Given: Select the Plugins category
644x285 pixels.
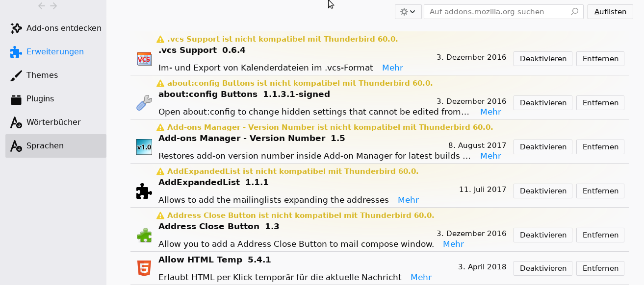Looking at the screenshot, I should click(40, 98).
